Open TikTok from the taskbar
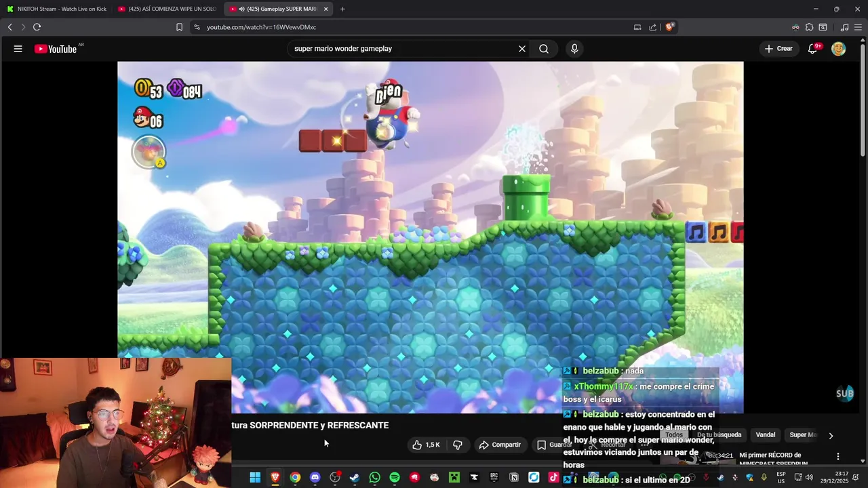868x488 pixels. point(553,478)
